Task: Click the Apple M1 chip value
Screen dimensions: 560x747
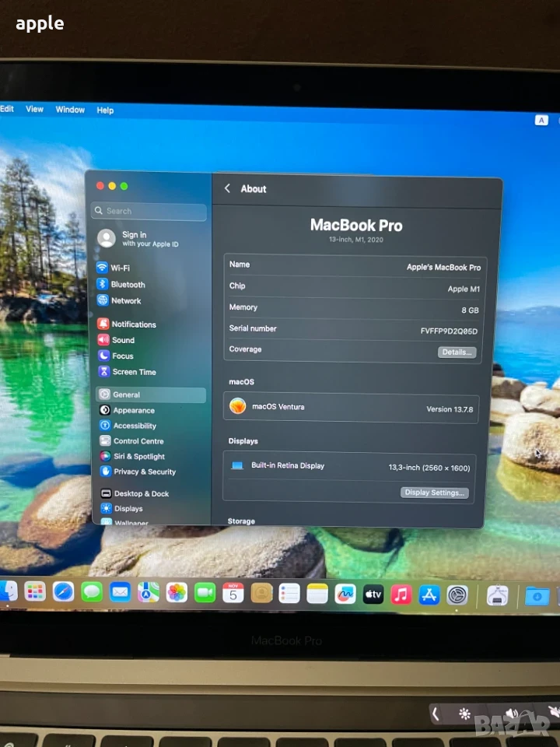Action: click(x=464, y=289)
